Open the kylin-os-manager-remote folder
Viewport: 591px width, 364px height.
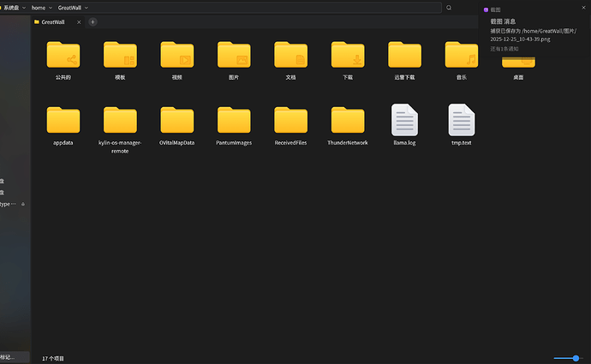point(120,121)
